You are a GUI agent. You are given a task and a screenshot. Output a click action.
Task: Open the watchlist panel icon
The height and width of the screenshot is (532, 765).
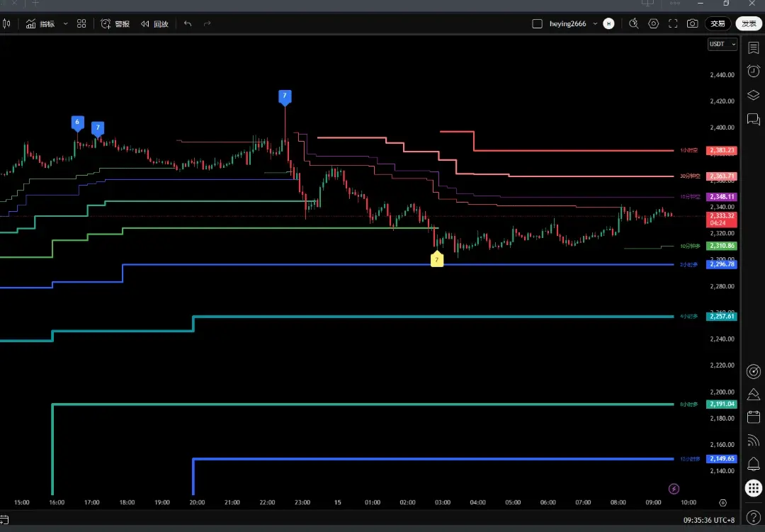click(x=753, y=48)
